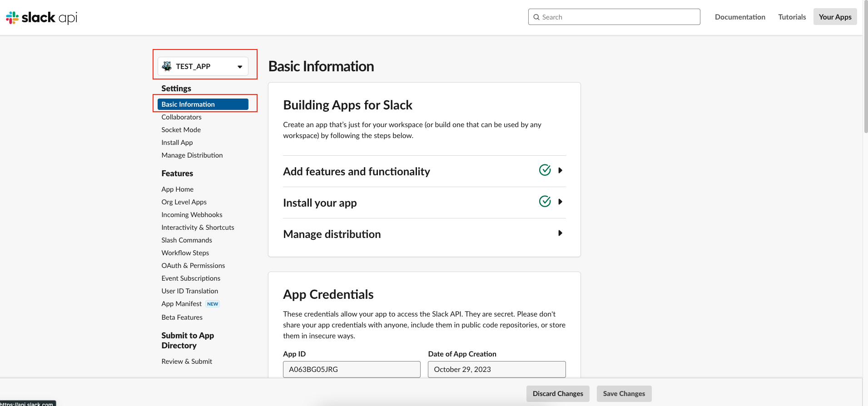Open the TEST_APP app selector dropdown
Image resolution: width=868 pixels, height=406 pixels.
click(203, 66)
